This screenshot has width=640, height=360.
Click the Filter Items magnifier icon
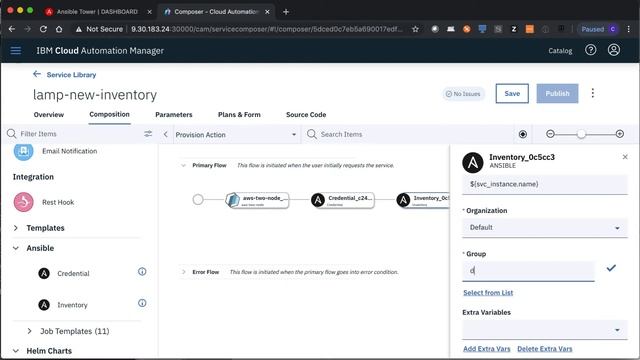coord(11,133)
